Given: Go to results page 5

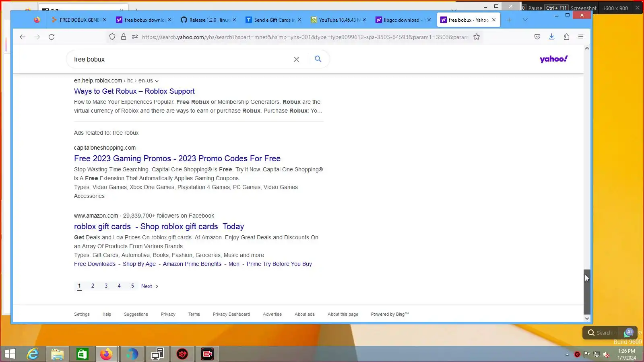Looking at the screenshot, I should click(132, 286).
